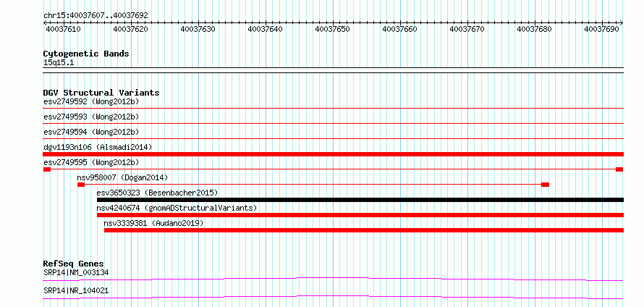This screenshot has width=644, height=307.
Task: Click ruler tick label 40037660
Action: pos(399,29)
